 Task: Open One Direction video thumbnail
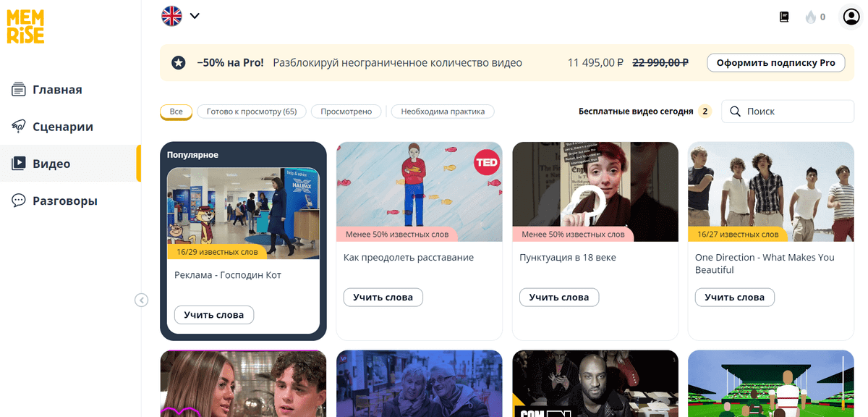[x=771, y=191]
